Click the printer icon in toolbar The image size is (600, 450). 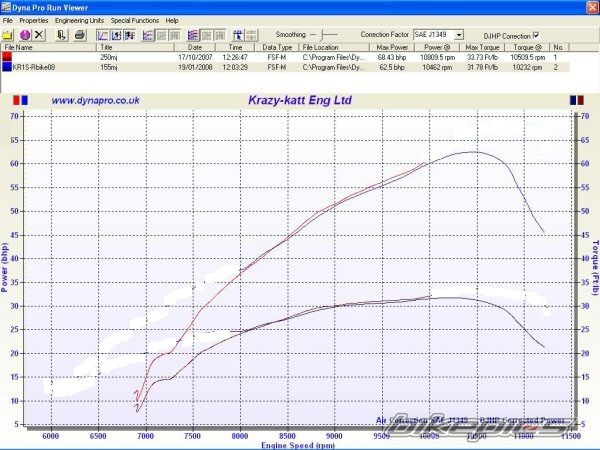[x=79, y=34]
